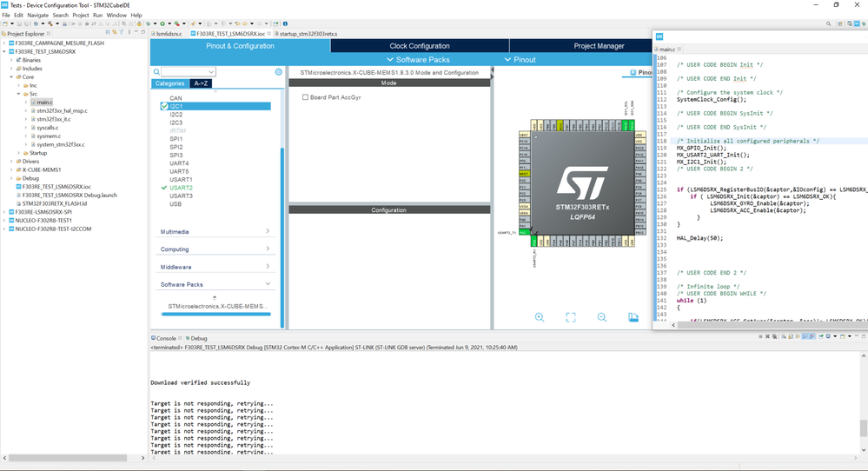Click the A->Z sort button
Image resolution: width=868 pixels, height=471 pixels.
[x=201, y=83]
